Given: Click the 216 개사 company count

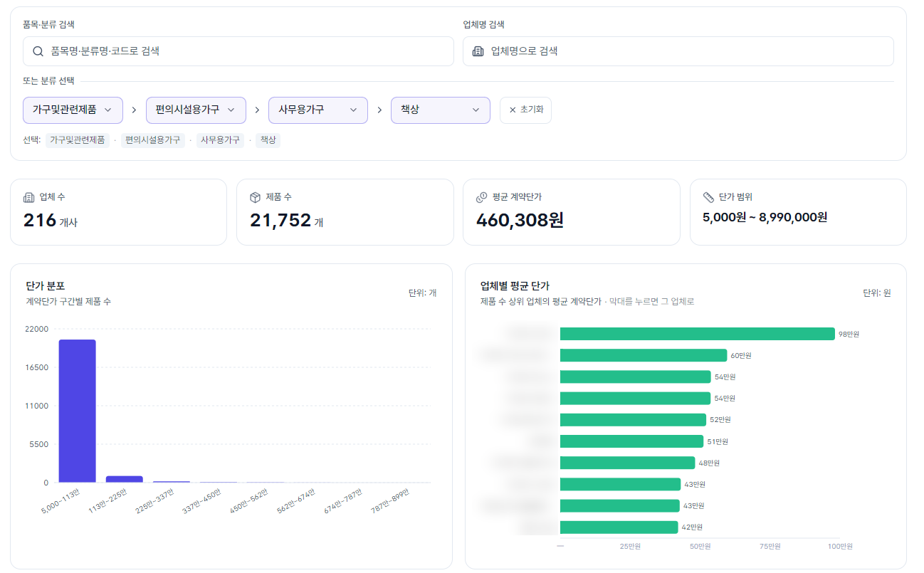Looking at the screenshot, I should pos(51,221).
